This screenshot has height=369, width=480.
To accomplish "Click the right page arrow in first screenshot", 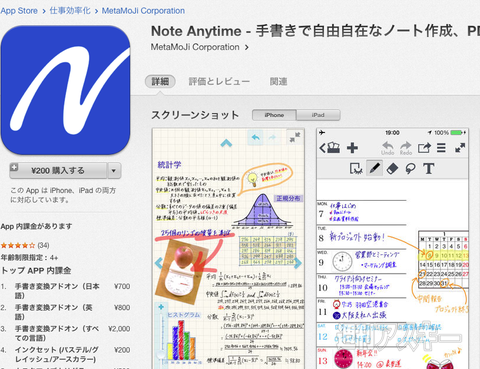I will click(298, 263).
